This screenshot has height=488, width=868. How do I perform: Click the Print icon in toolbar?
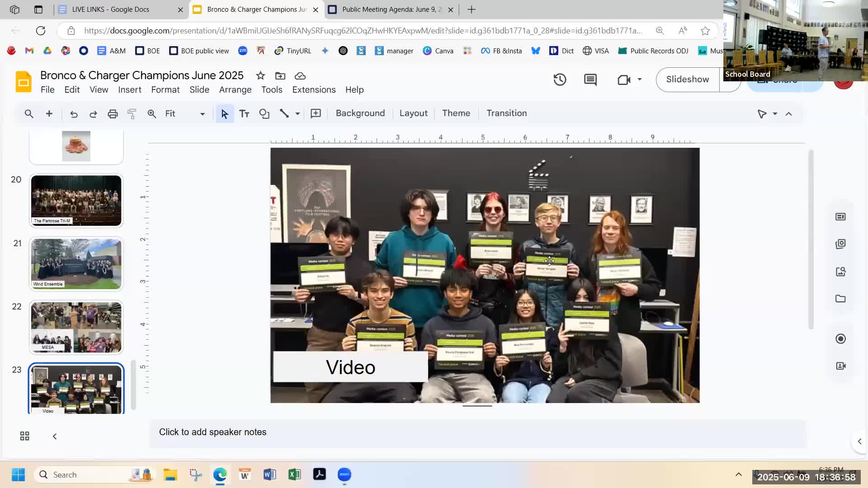[x=113, y=114]
